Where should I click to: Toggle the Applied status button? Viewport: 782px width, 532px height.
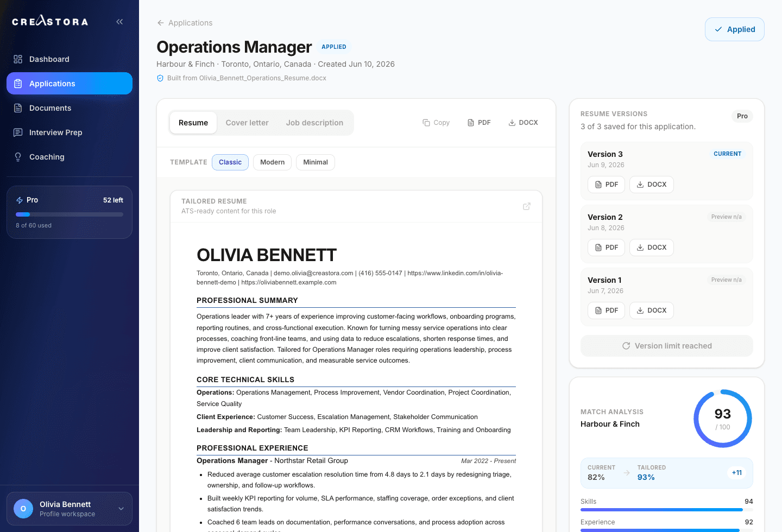click(x=734, y=29)
